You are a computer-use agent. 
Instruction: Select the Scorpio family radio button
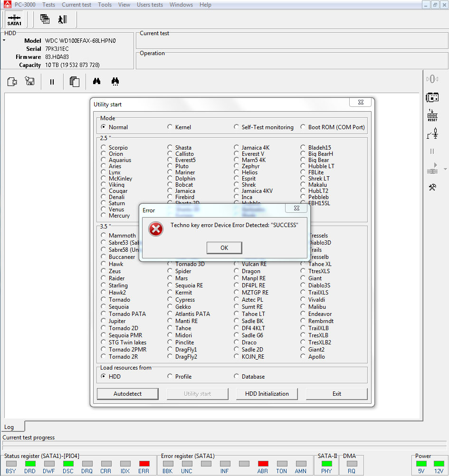[x=104, y=147]
